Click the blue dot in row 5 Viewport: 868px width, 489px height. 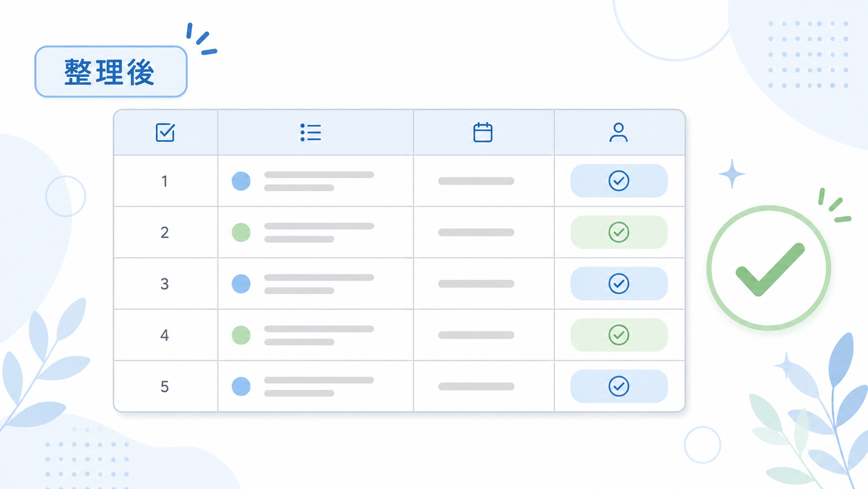241,386
